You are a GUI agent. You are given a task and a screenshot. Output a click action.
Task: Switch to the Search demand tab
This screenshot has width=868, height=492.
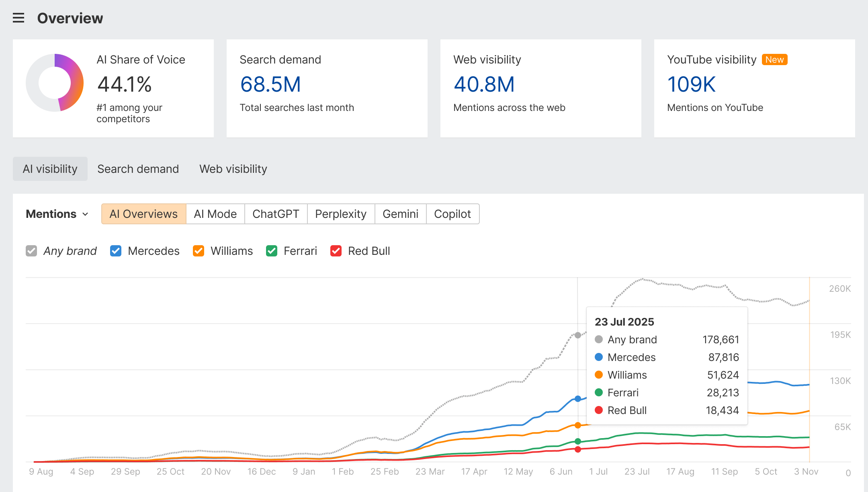tap(138, 169)
